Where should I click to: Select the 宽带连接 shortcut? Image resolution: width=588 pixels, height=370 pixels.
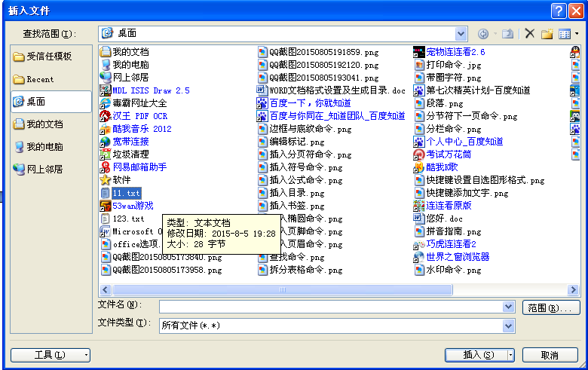(x=124, y=142)
